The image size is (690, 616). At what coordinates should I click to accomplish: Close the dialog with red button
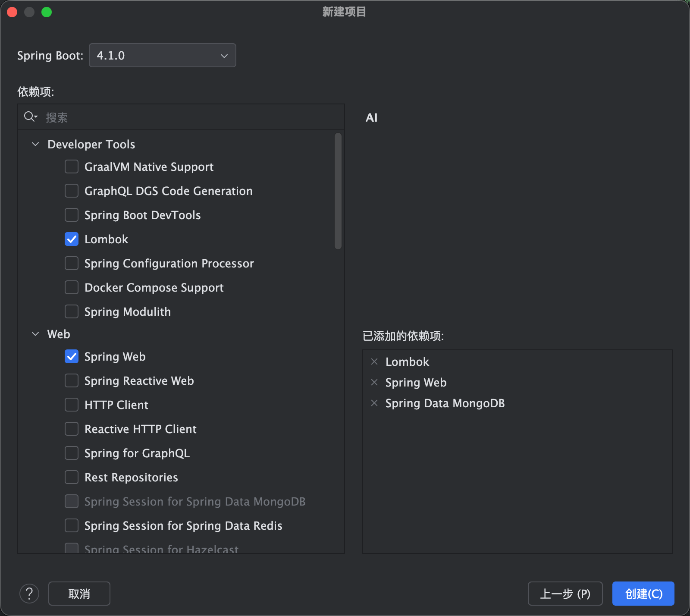point(12,12)
